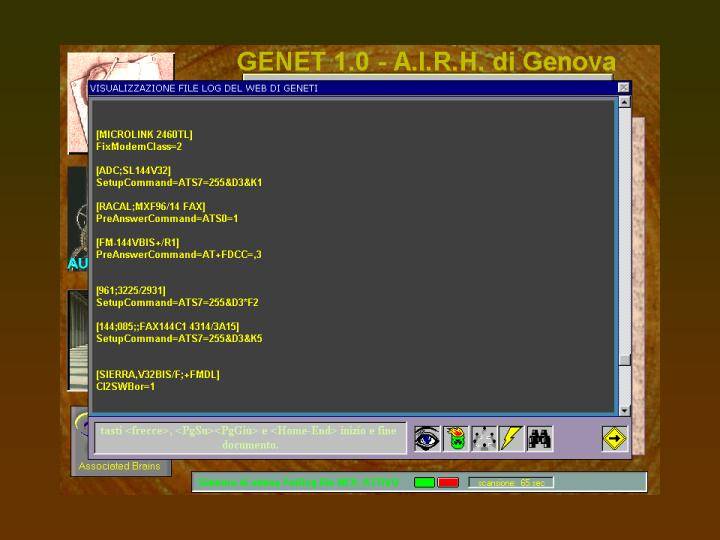Click the yellow arrow road sign icon
Viewport: 720px width, 540px height.
point(614,439)
